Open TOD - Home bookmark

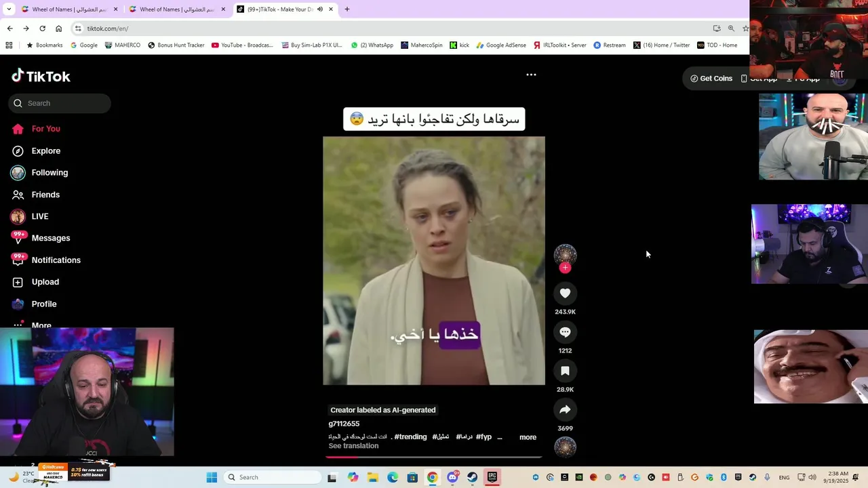[x=717, y=45]
